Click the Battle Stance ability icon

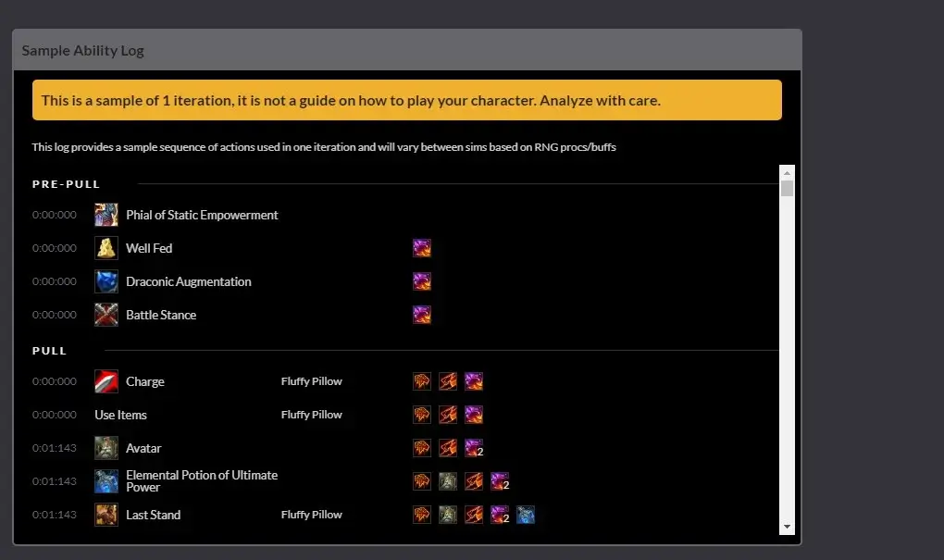106,314
